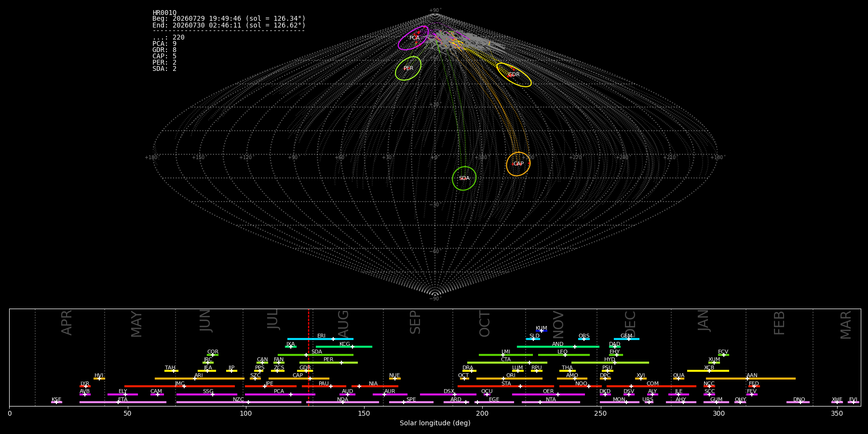Click the QUA shower bar
Viewport: 868px width, 434px height.
(x=678, y=379)
